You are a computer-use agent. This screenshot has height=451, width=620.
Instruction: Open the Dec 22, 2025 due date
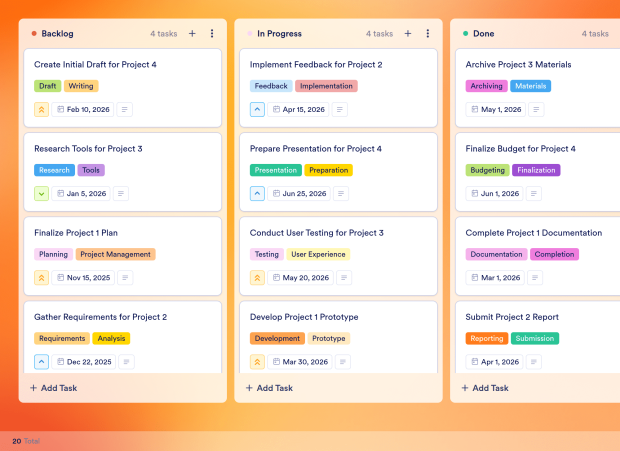tap(84, 362)
